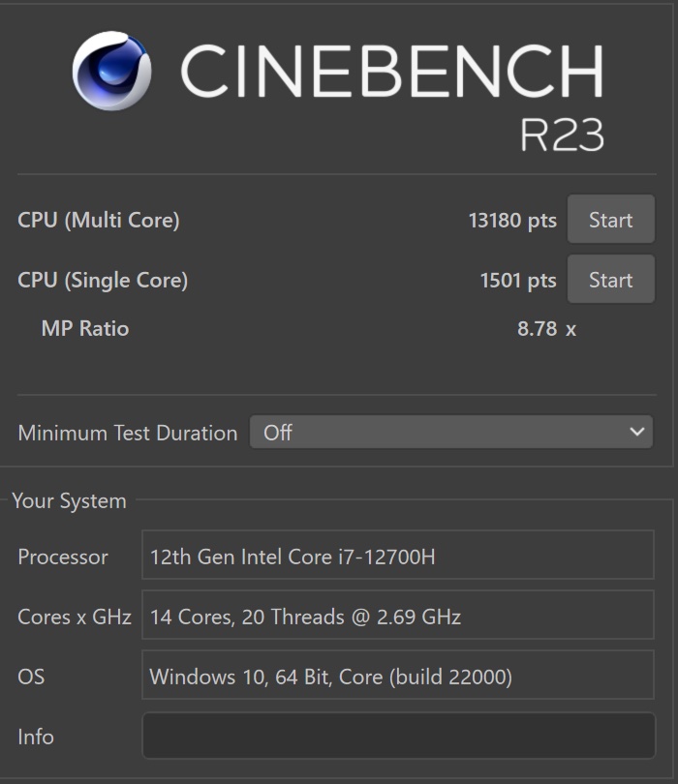Click the Cinebench sphere logo icon

click(x=111, y=71)
